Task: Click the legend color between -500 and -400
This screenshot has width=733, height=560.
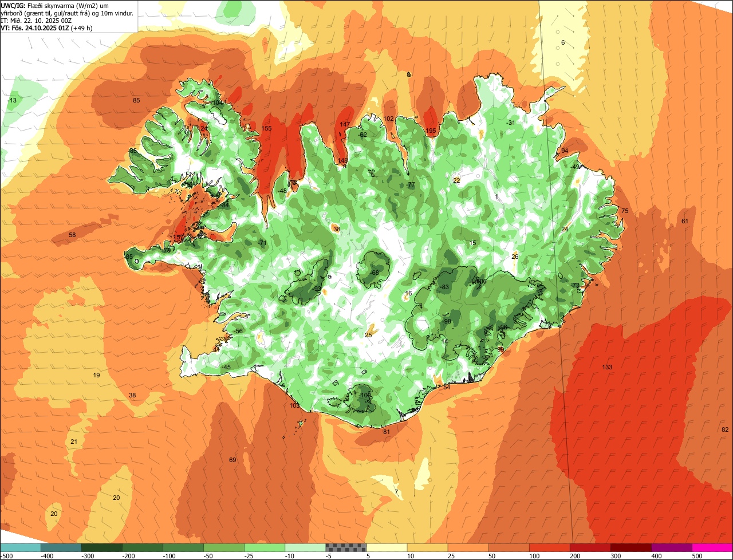Action: coord(20,547)
